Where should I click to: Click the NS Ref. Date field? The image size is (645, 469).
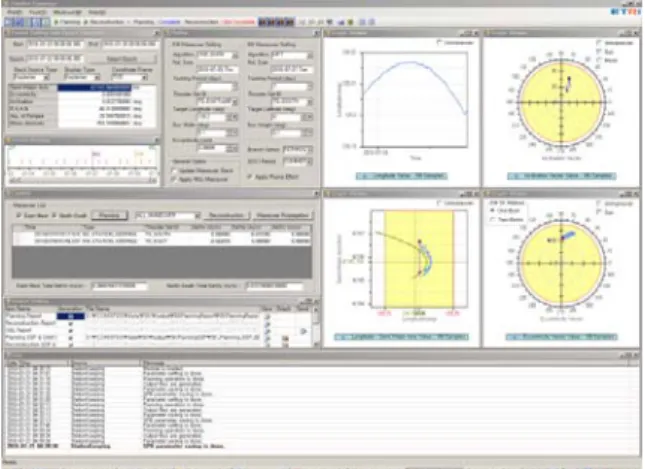point(292,70)
